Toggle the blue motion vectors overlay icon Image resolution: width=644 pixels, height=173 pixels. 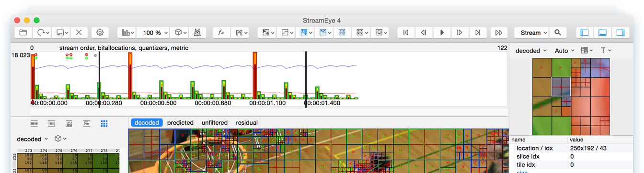pyautogui.click(x=323, y=32)
